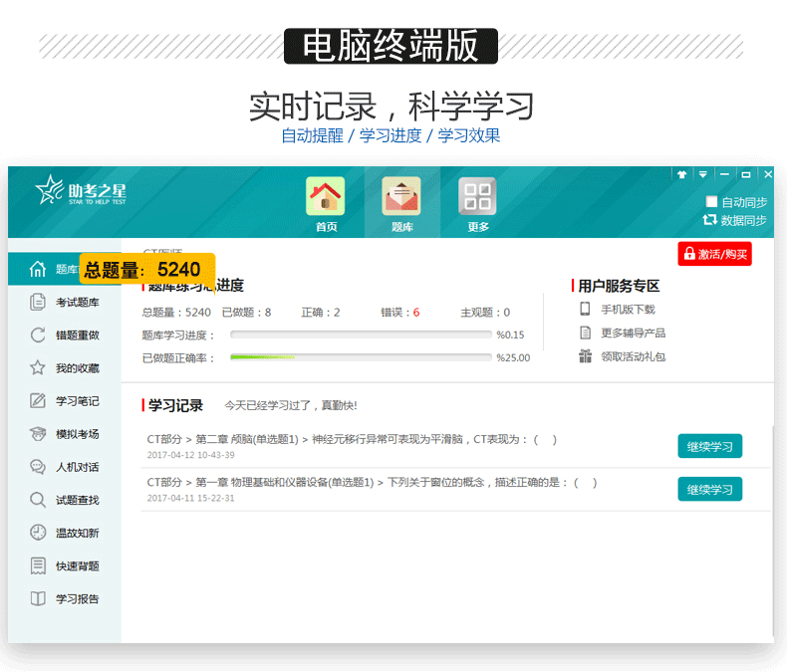Image resolution: width=787 pixels, height=672 pixels.
Task: Select the 下列关于窗位的概念 study record text
Action: click(372, 483)
